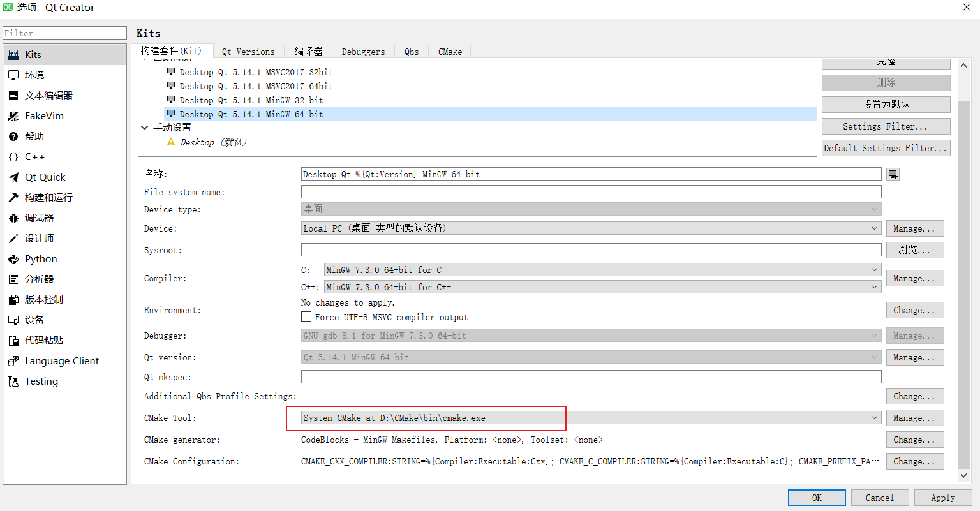Click the kit icon button beside 名称 field

[x=893, y=174]
